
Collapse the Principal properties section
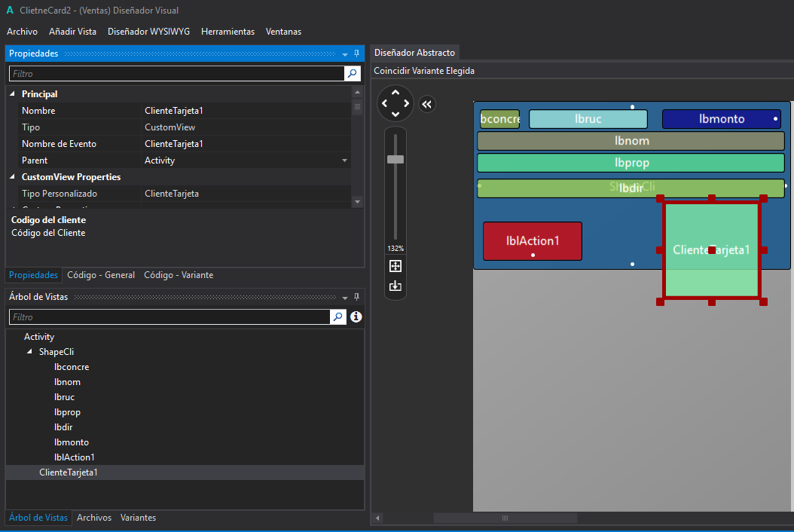(x=13, y=94)
